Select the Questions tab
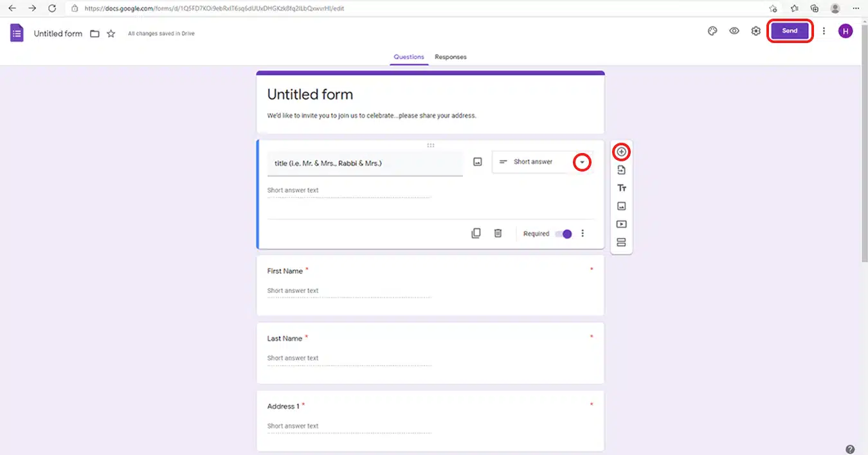 (409, 57)
